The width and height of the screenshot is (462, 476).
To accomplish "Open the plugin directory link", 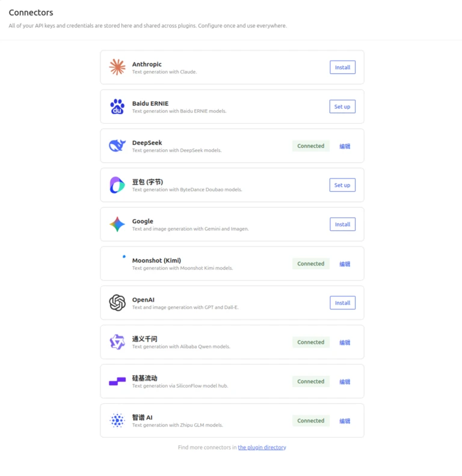I will pyautogui.click(x=262, y=447).
